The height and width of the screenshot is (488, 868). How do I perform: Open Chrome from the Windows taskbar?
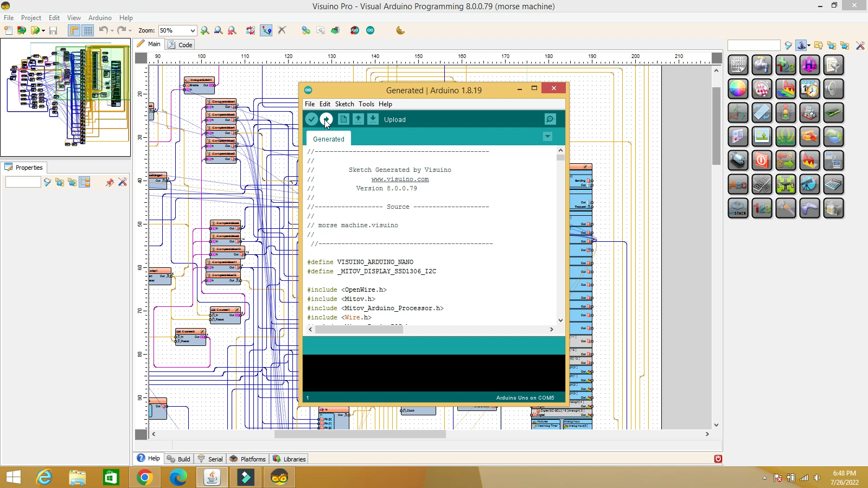tap(144, 477)
